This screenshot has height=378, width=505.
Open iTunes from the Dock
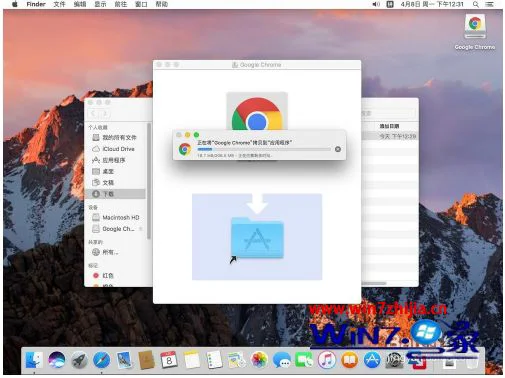(327, 360)
